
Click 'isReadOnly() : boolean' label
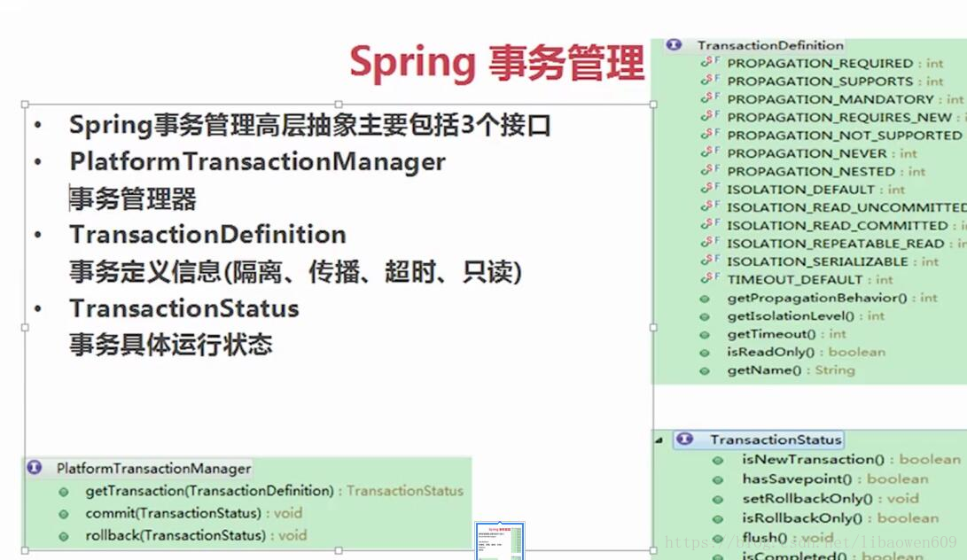(x=806, y=352)
